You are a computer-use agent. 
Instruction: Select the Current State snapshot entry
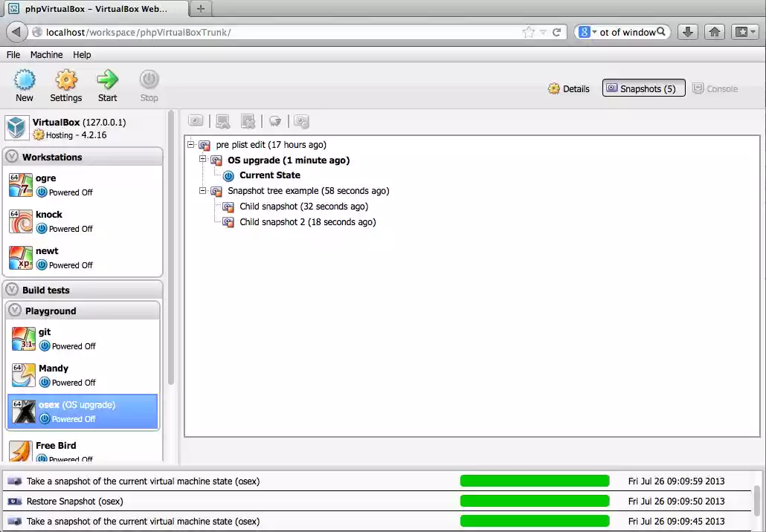(x=269, y=175)
